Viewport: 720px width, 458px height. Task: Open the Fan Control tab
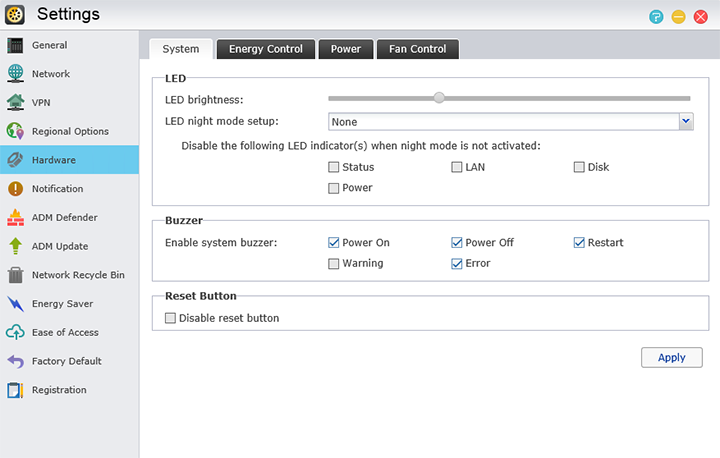[417, 49]
